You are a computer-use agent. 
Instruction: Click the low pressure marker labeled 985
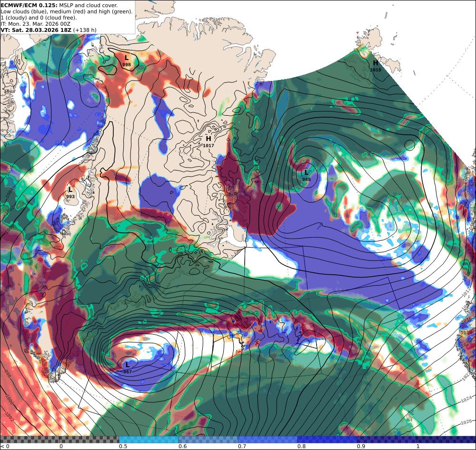pos(306,175)
